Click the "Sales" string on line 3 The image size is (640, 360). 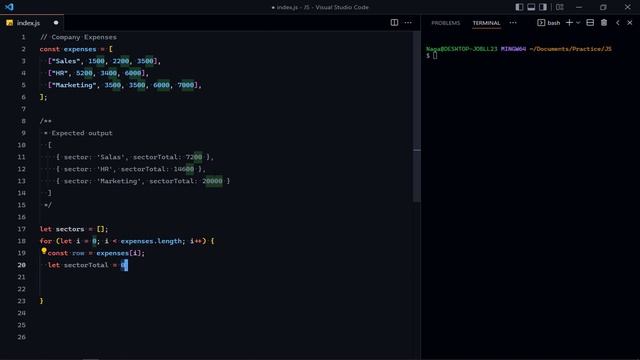tap(66, 61)
